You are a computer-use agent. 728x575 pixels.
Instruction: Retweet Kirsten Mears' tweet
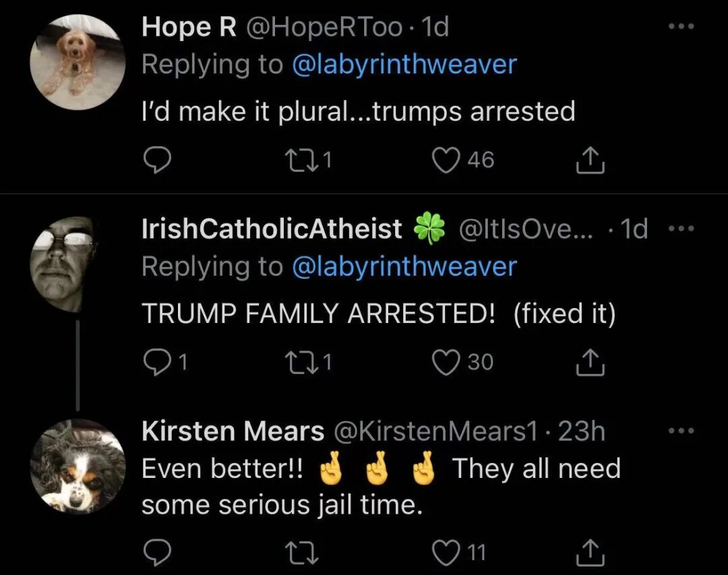(301, 553)
